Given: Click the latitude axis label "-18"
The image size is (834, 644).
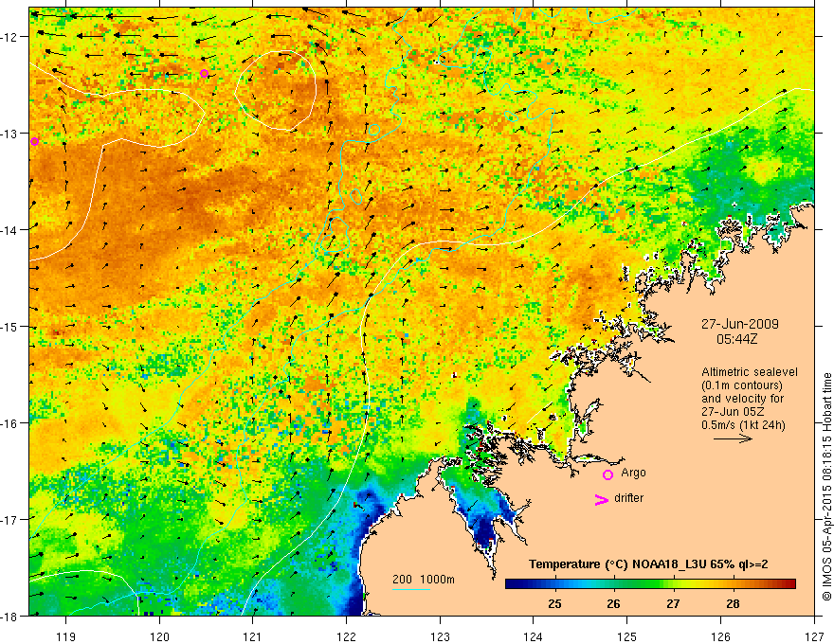Looking at the screenshot, I should [10, 616].
